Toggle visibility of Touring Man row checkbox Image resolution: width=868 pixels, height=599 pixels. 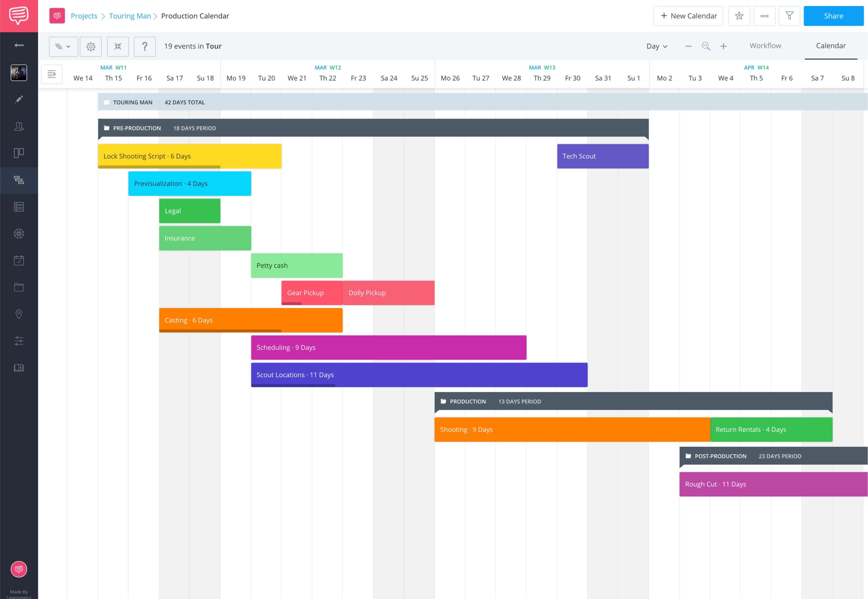106,102
